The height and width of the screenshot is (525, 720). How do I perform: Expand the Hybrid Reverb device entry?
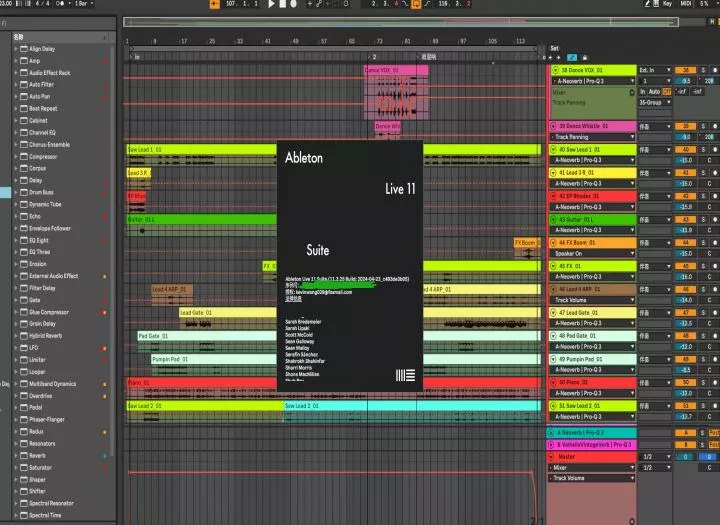click(x=16, y=336)
